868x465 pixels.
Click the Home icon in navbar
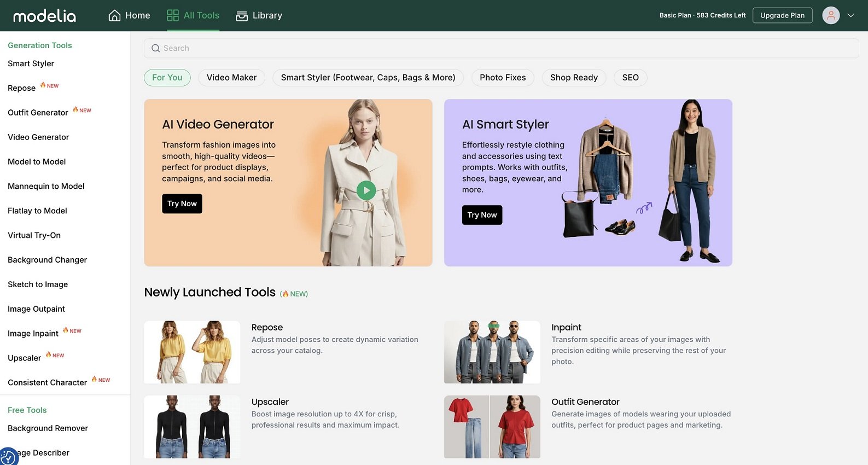114,15
